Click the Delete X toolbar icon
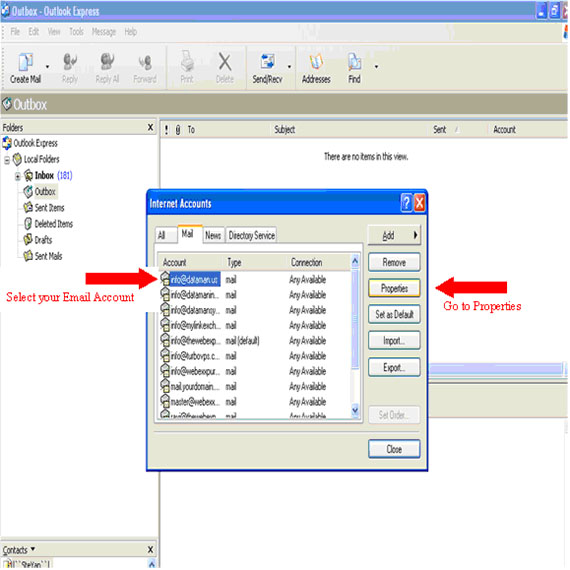570x570 pixels. coord(225,62)
